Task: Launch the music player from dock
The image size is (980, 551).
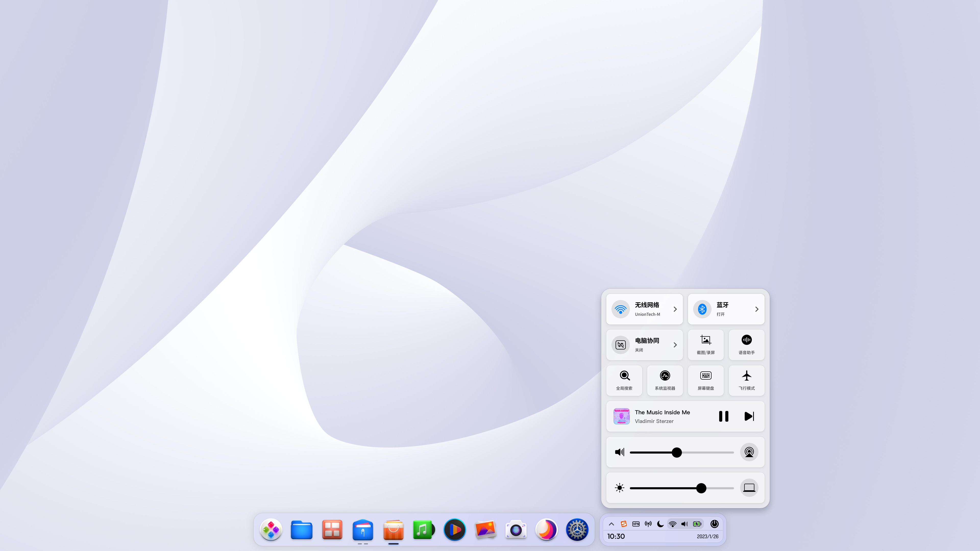Action: [424, 530]
